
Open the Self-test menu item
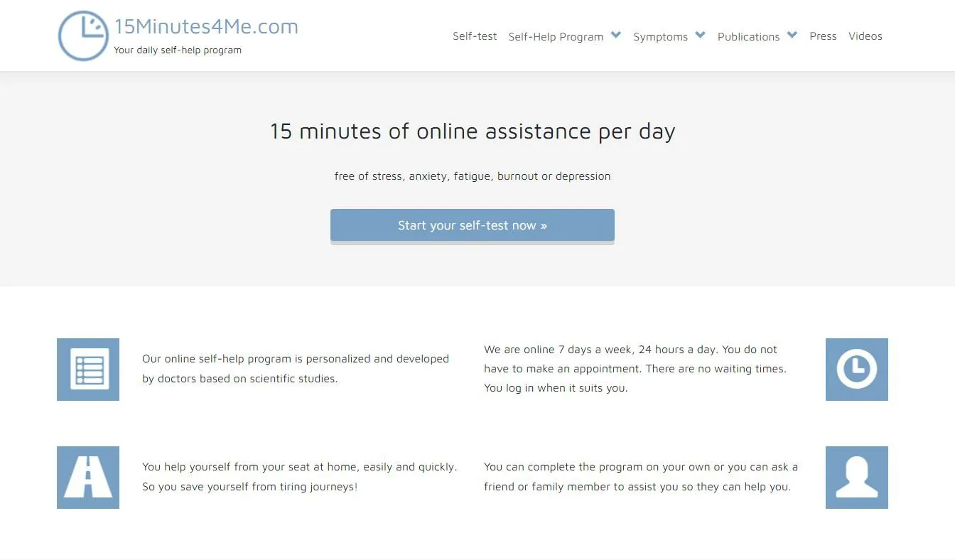point(475,36)
